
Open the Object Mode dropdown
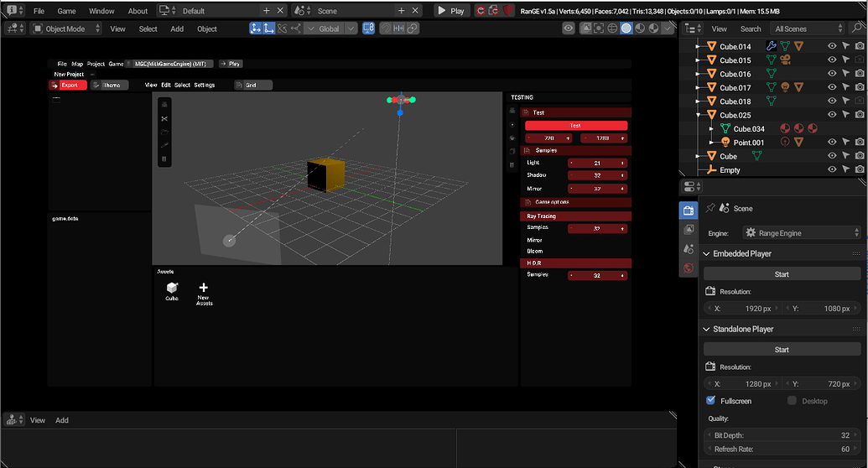[66, 29]
